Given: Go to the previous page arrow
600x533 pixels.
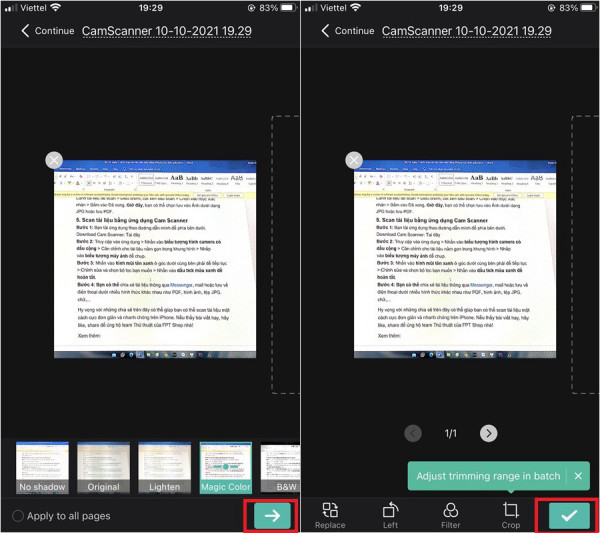Looking at the screenshot, I should click(413, 433).
